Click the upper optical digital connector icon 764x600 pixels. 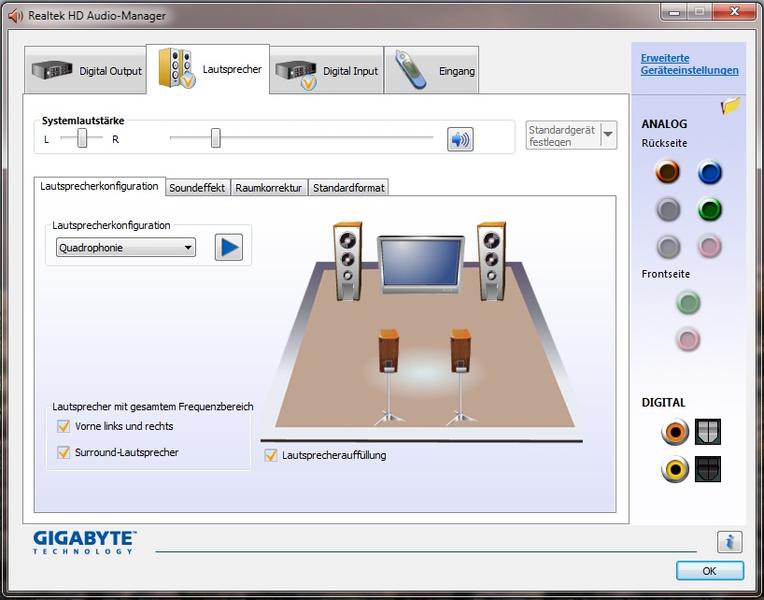tap(707, 432)
